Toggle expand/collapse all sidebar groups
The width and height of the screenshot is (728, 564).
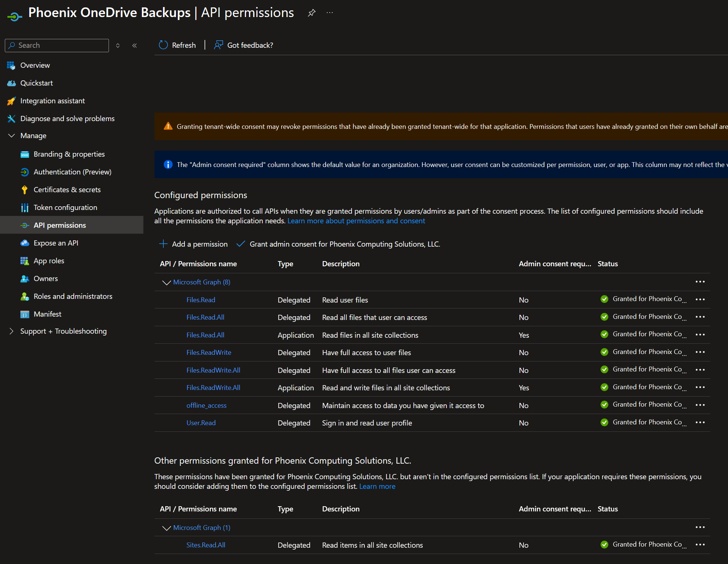[118, 45]
